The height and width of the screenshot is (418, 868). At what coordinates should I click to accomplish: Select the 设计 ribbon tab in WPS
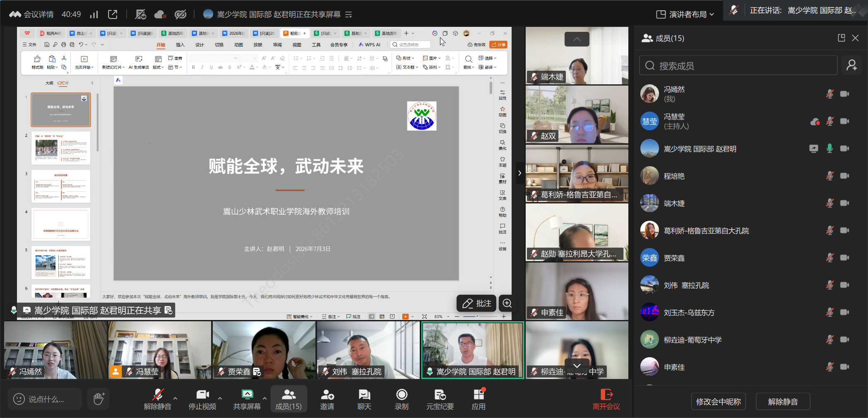tap(200, 45)
